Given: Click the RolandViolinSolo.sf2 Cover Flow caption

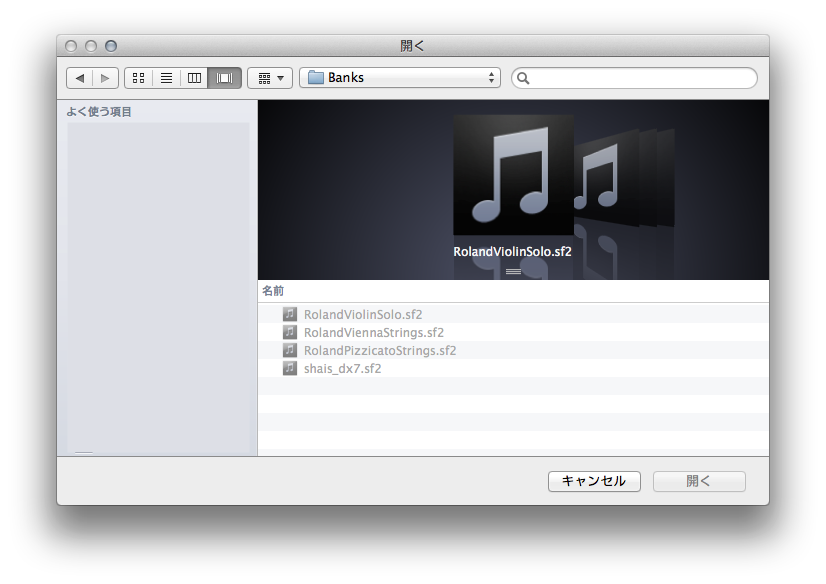Looking at the screenshot, I should pyautogui.click(x=513, y=252).
